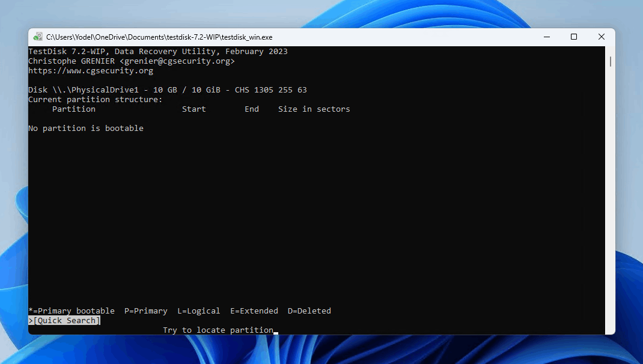This screenshot has height=364, width=643.
Task: Click the grenier@cgsecurity.org email text
Action: point(177,61)
